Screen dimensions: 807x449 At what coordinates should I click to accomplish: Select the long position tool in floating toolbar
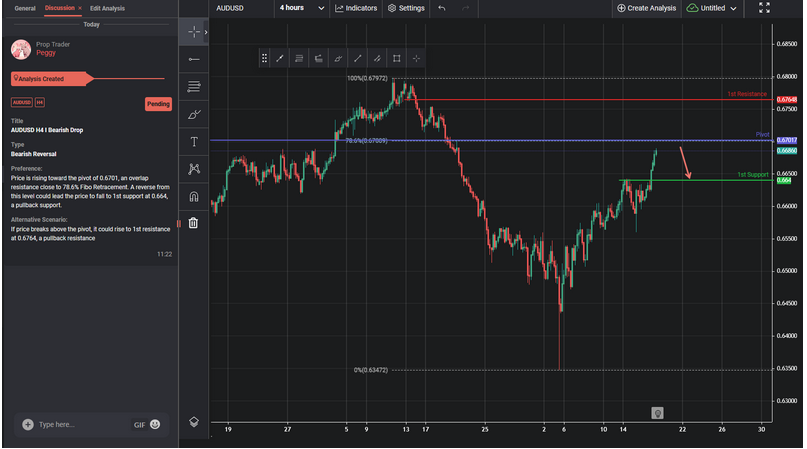[x=319, y=58]
